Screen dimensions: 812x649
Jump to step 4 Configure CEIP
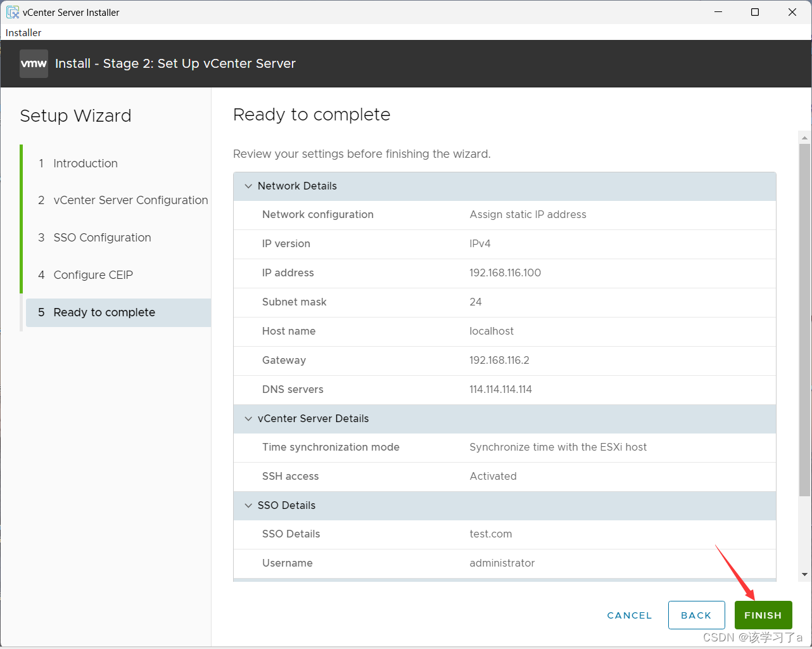point(86,275)
